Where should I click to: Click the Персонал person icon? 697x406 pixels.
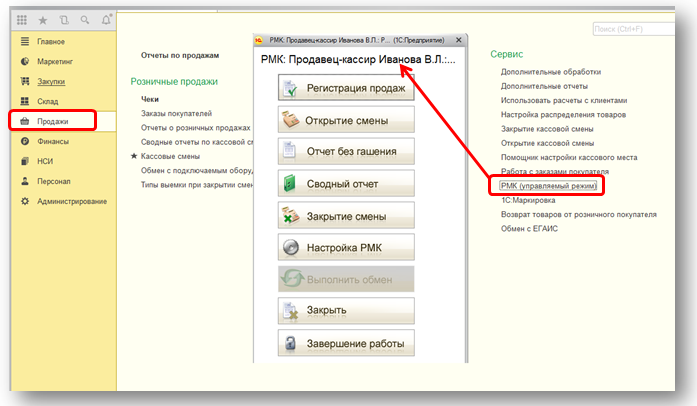[25, 181]
